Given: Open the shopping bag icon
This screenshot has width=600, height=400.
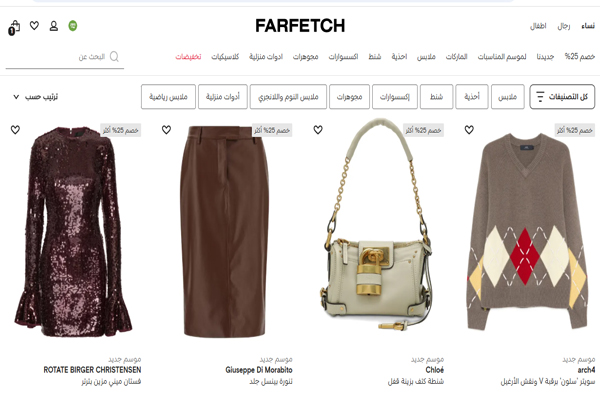Looking at the screenshot, I should [14, 28].
